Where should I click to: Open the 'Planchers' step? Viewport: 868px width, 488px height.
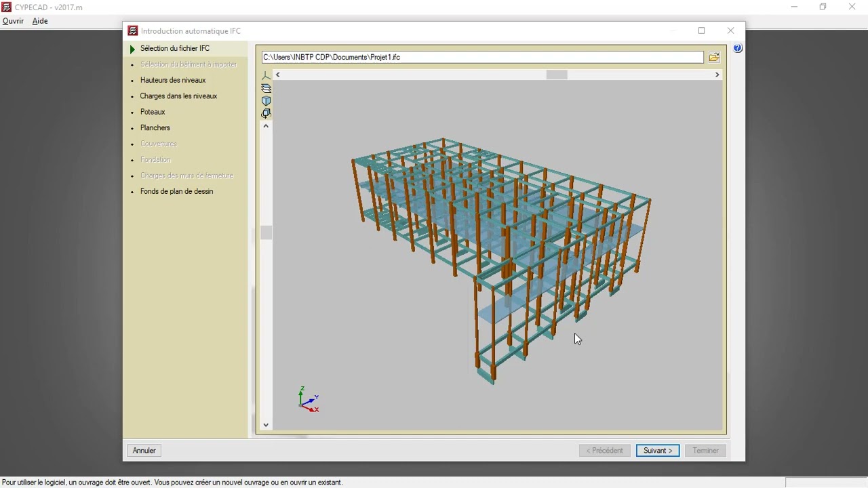(x=155, y=128)
